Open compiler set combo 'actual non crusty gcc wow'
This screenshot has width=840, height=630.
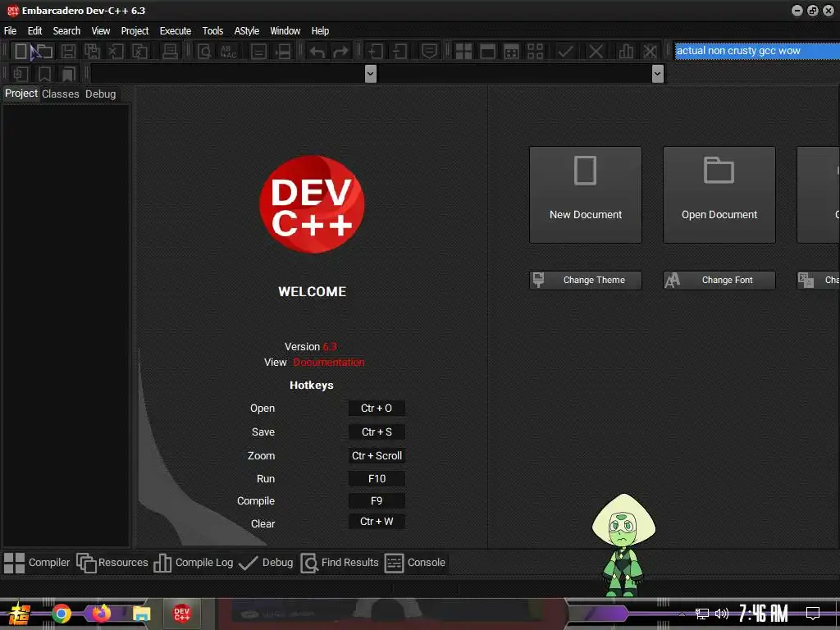(x=757, y=51)
